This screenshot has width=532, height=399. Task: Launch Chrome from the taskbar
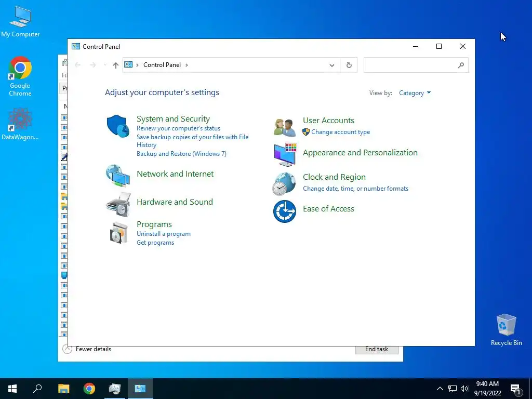click(89, 389)
